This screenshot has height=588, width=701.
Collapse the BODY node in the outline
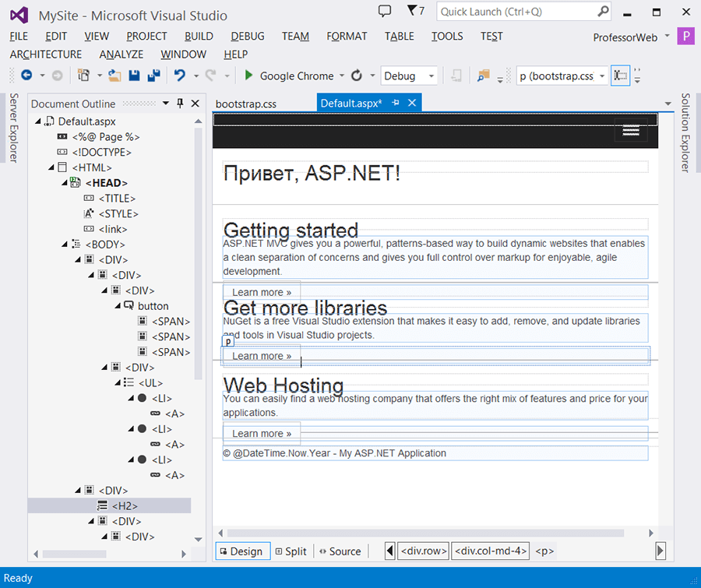click(x=65, y=244)
